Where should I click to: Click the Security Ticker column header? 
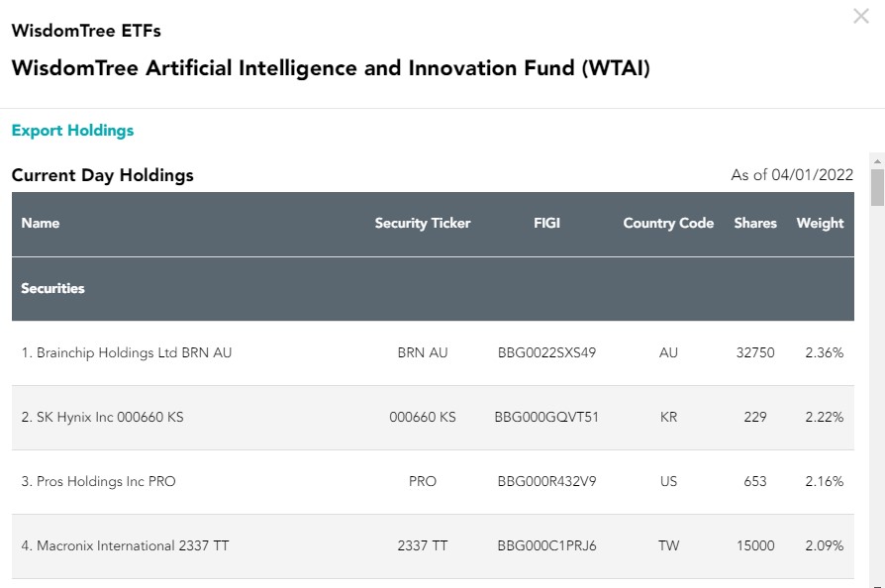coord(422,223)
